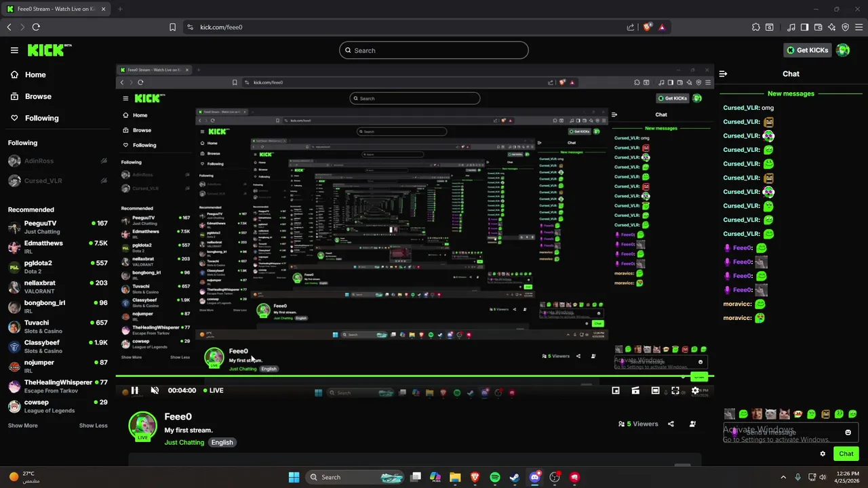Pause the live stream playback

[134, 390]
